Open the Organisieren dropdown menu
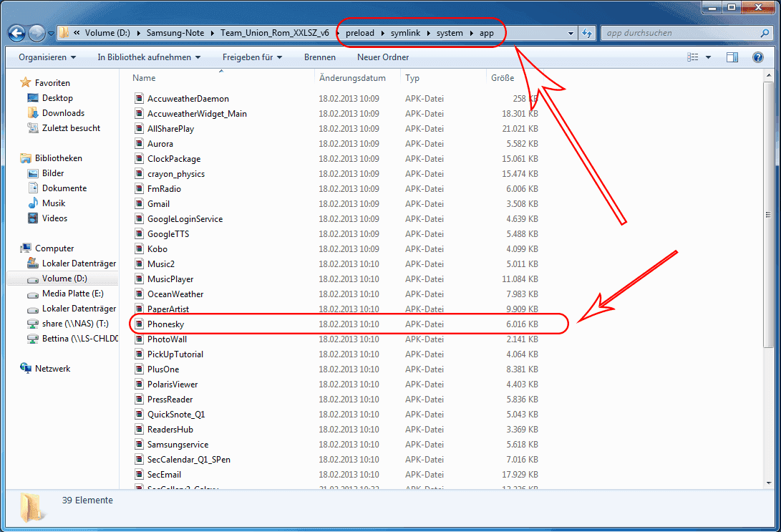This screenshot has width=781, height=532. click(47, 57)
